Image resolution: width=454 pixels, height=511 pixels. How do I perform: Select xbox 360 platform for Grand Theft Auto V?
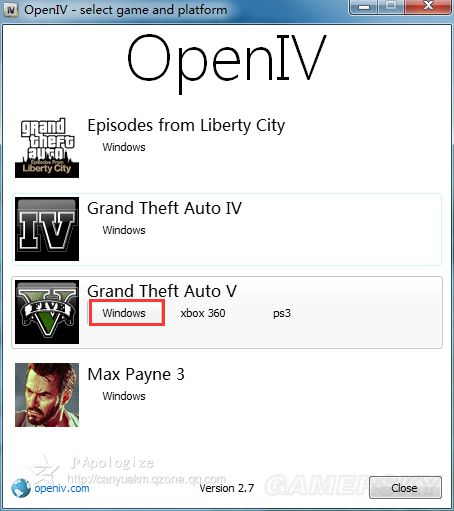(203, 313)
